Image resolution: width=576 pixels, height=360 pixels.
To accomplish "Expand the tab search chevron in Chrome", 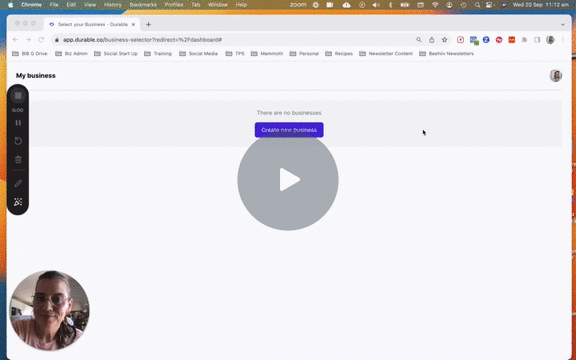I will click(x=563, y=25).
